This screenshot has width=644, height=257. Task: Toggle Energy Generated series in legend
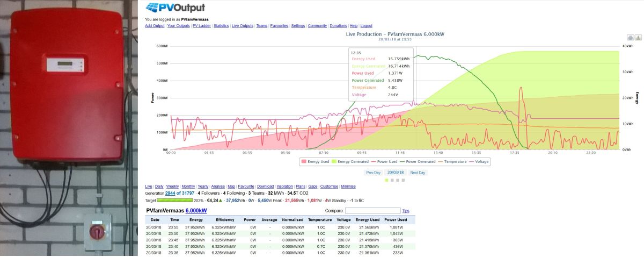click(x=349, y=161)
